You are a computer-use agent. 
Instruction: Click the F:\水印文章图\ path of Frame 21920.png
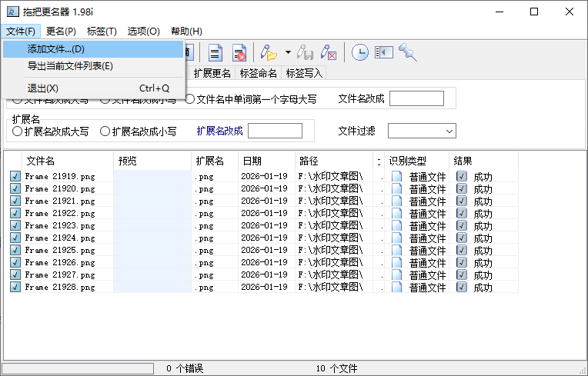[330, 188]
